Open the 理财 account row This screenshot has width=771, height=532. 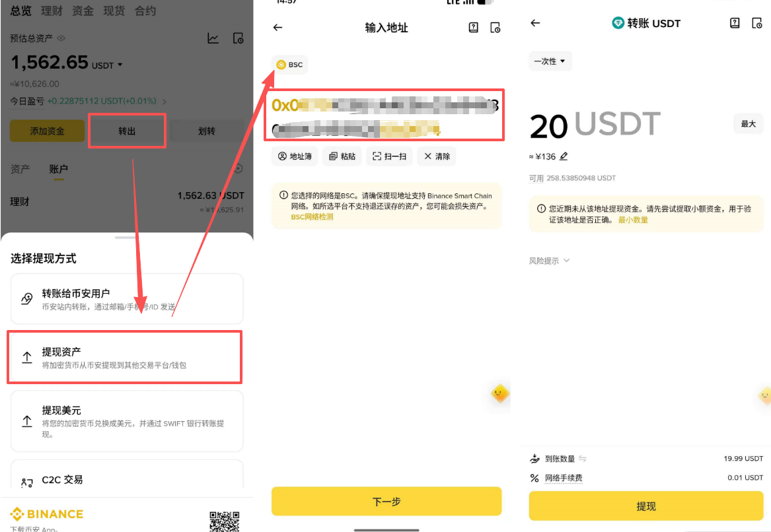[x=127, y=202]
